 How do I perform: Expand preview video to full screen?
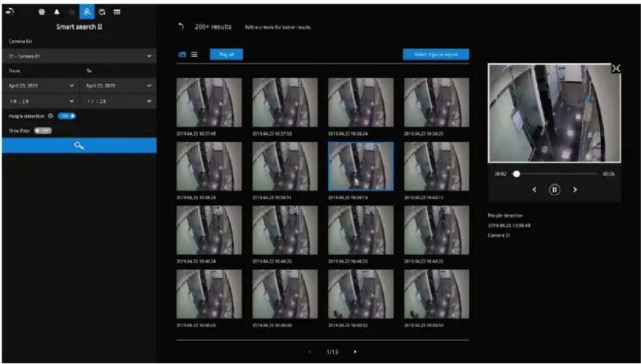click(616, 68)
